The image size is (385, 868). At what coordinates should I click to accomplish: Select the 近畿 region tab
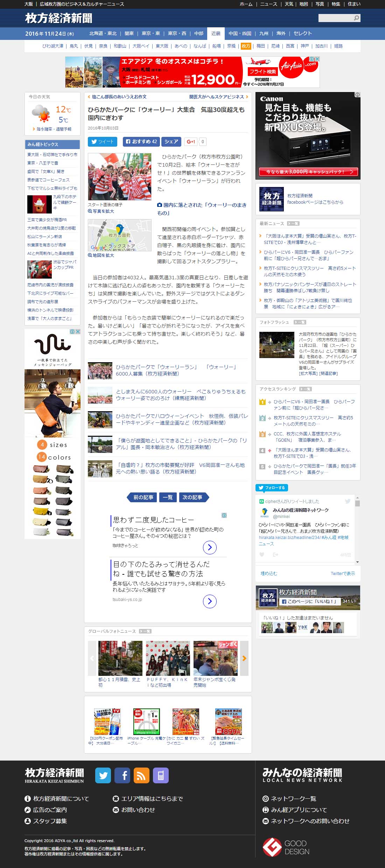click(x=216, y=34)
